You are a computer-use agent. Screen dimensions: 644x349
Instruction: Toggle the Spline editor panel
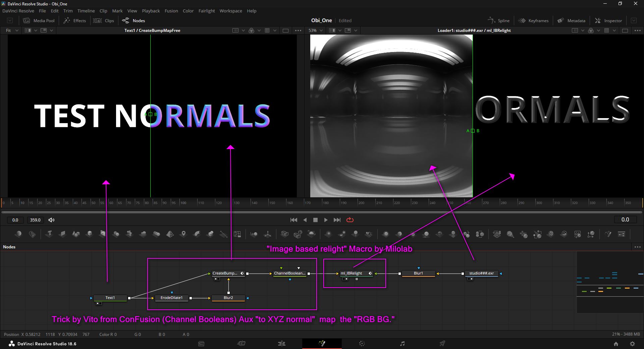coord(498,20)
